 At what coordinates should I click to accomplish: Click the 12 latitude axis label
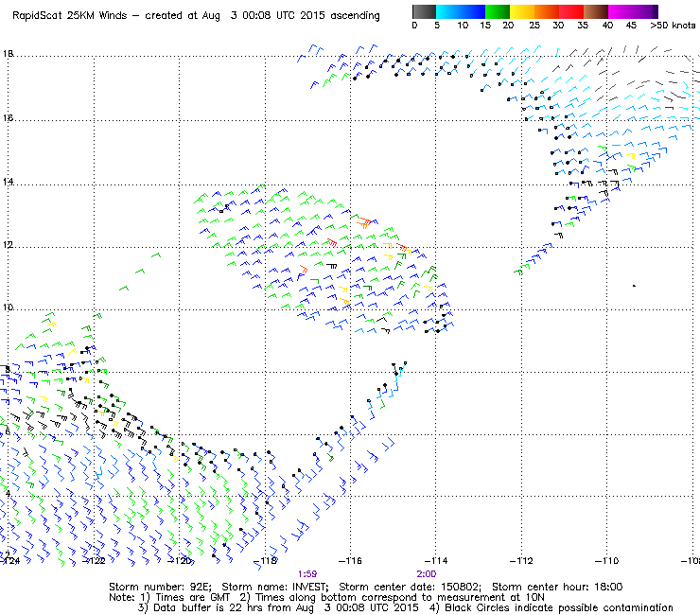coord(8,245)
